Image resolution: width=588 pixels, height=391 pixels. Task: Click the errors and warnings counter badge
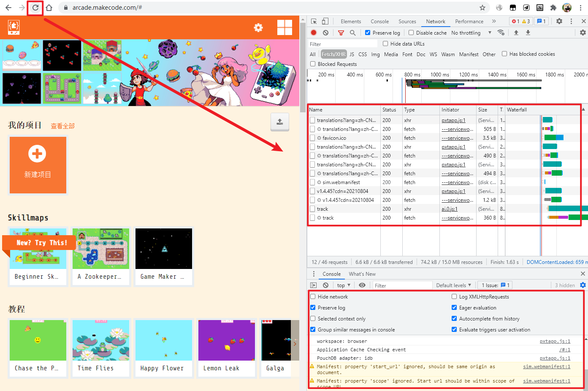tap(520, 21)
